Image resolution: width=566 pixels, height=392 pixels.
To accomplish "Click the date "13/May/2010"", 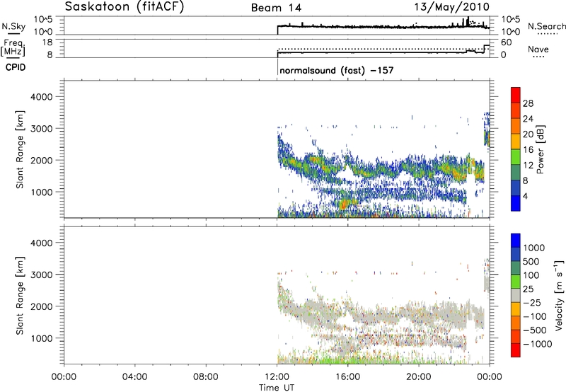I will 451,7.
